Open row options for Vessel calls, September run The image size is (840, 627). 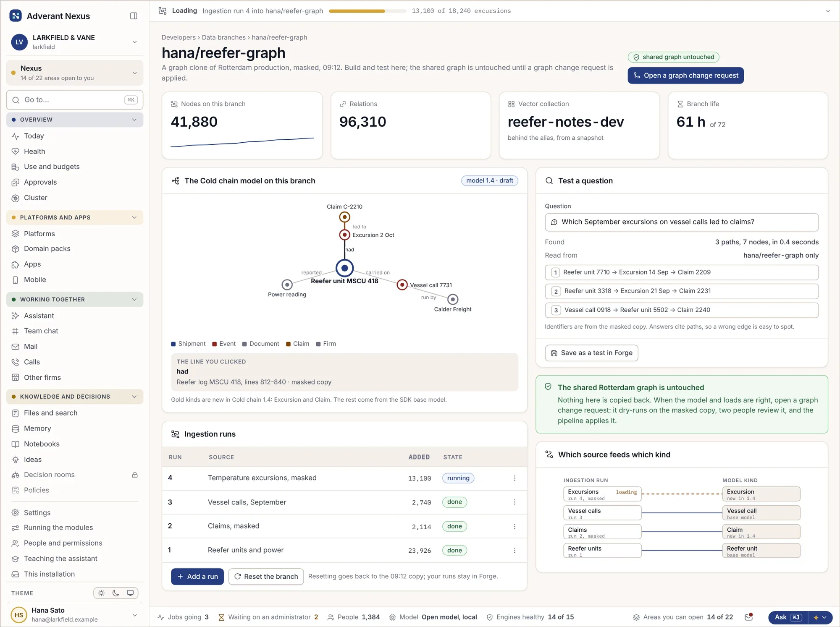coord(514,502)
